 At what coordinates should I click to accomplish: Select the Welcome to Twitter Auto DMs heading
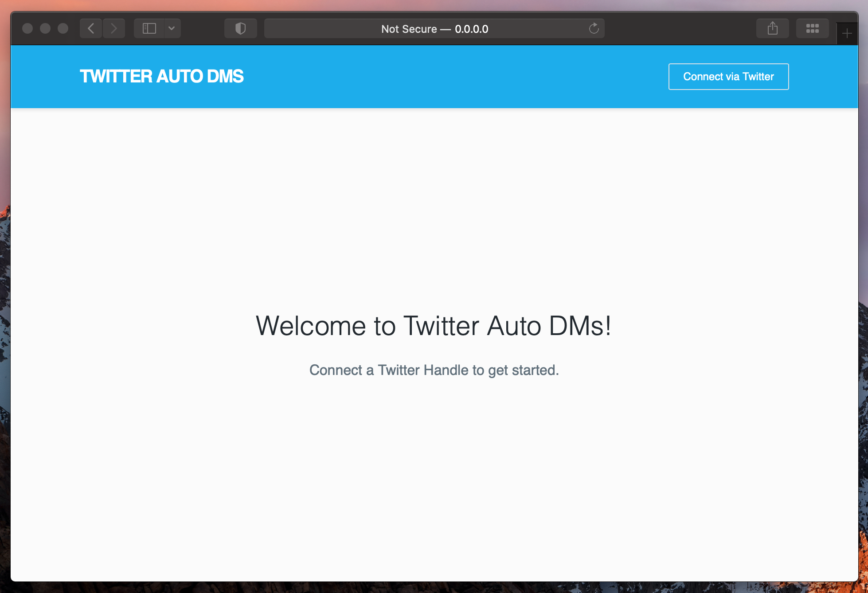pyautogui.click(x=434, y=326)
